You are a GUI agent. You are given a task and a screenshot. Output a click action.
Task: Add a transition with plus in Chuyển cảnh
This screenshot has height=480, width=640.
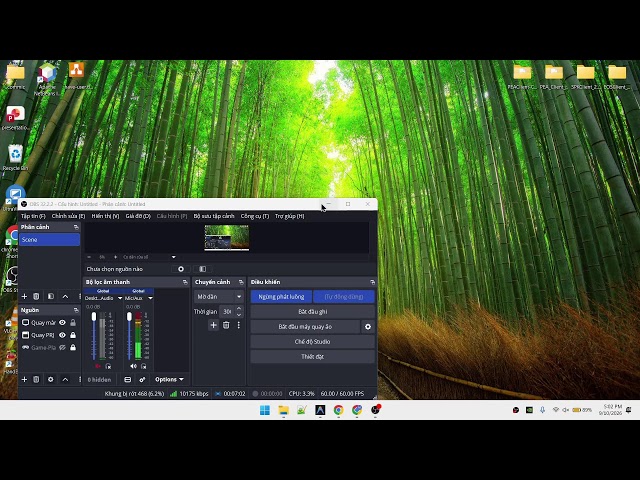[213, 325]
